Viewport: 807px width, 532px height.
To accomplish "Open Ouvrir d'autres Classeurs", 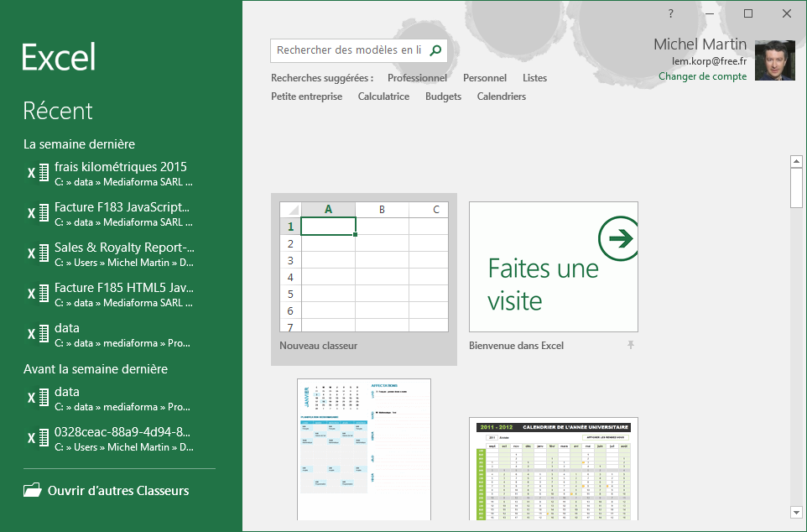I will coord(118,491).
